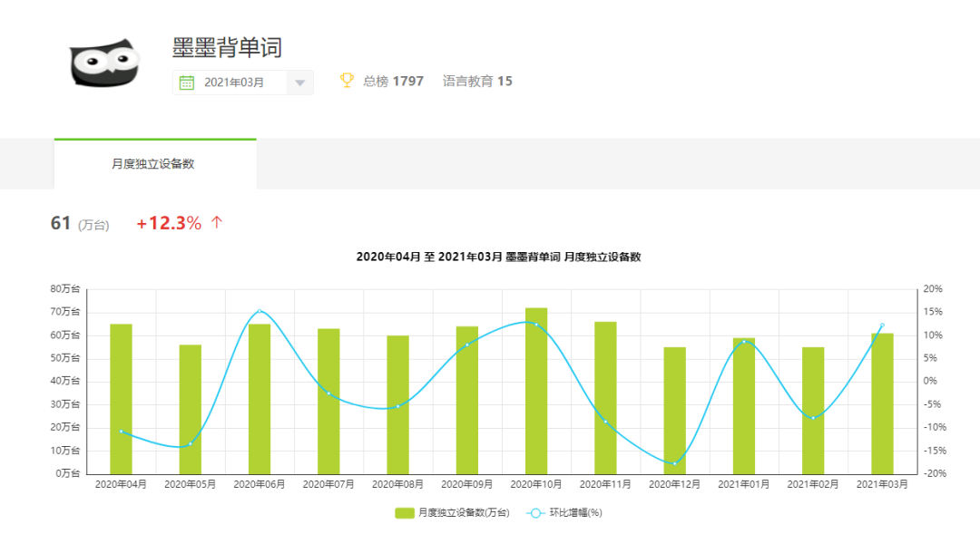The width and height of the screenshot is (980, 534).
Task: Click the 2020年08月 bar
Action: point(397,404)
